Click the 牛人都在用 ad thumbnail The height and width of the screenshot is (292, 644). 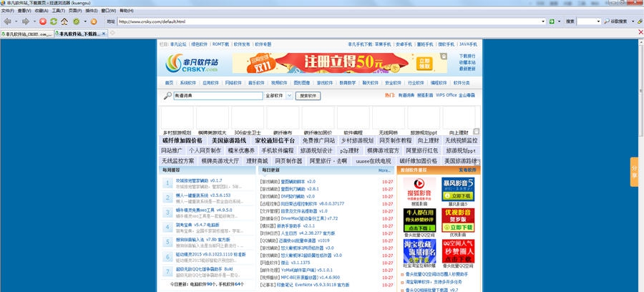click(419, 220)
